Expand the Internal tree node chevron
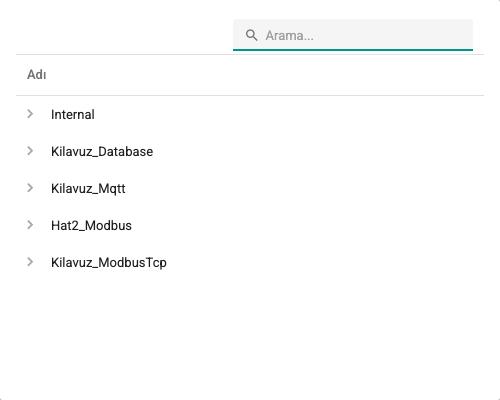 coord(30,114)
